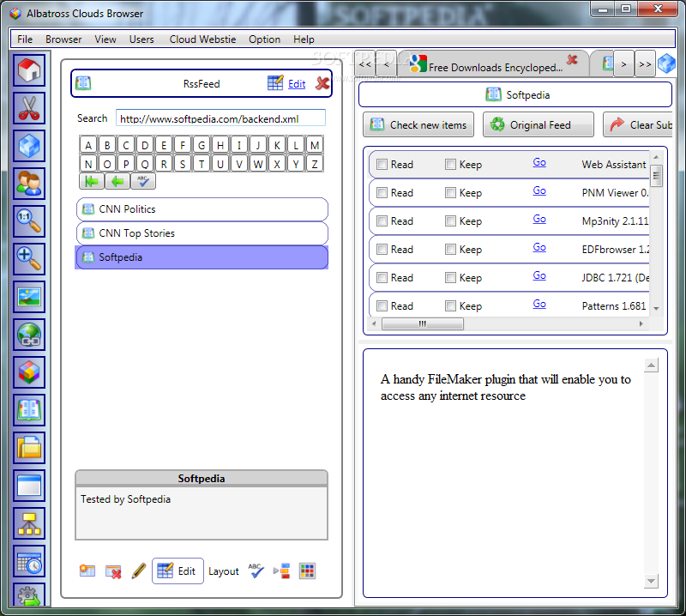Click the vertical scrollbar thumb in feed list

click(x=656, y=176)
